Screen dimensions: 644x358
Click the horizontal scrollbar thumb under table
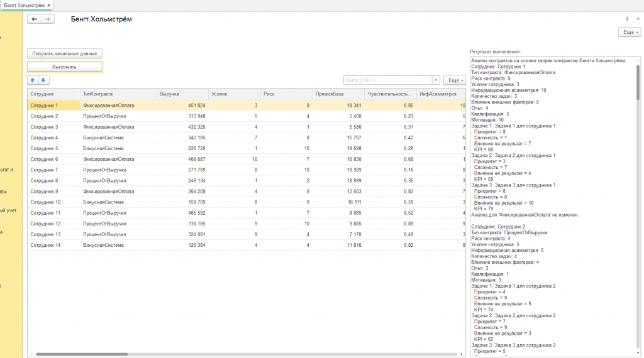[x=82, y=354]
